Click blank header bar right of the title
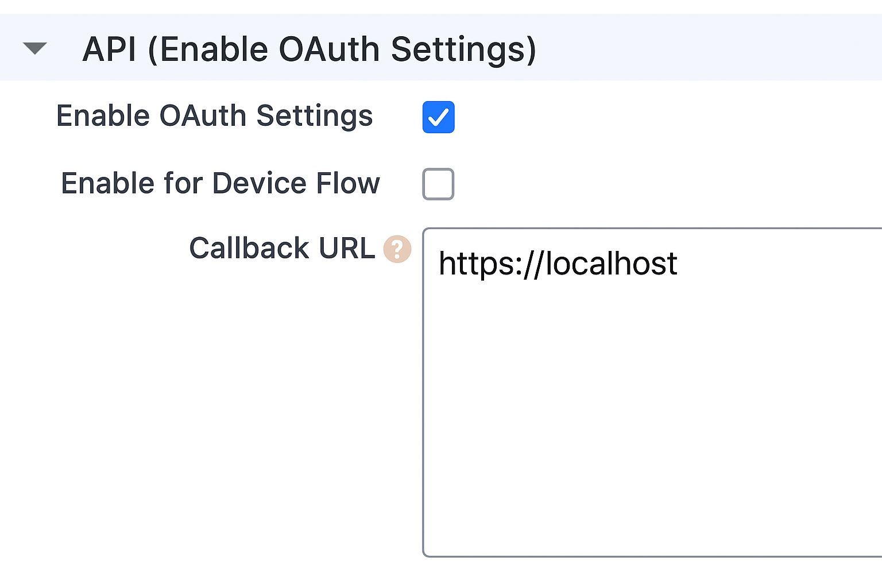This screenshot has width=882, height=588. click(x=706, y=48)
